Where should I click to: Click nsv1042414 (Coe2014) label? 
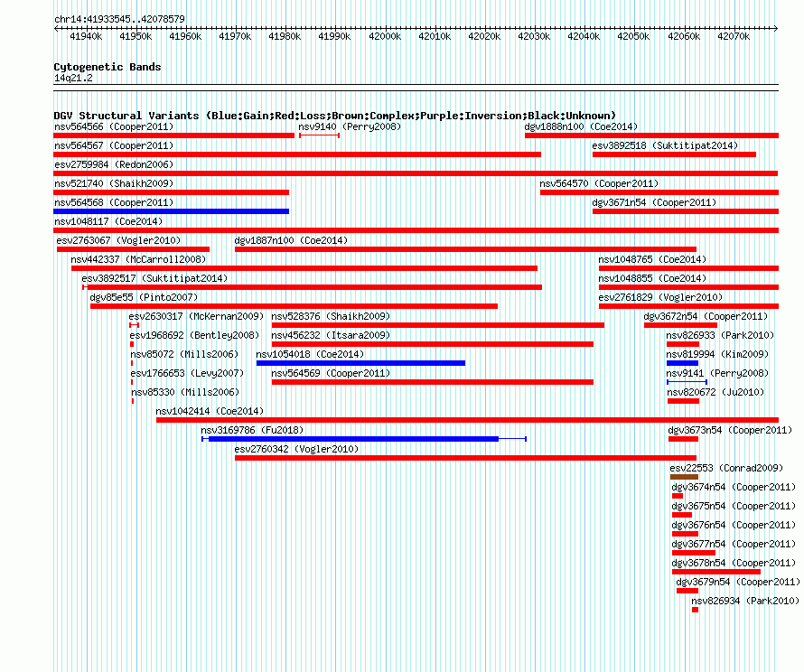210,411
